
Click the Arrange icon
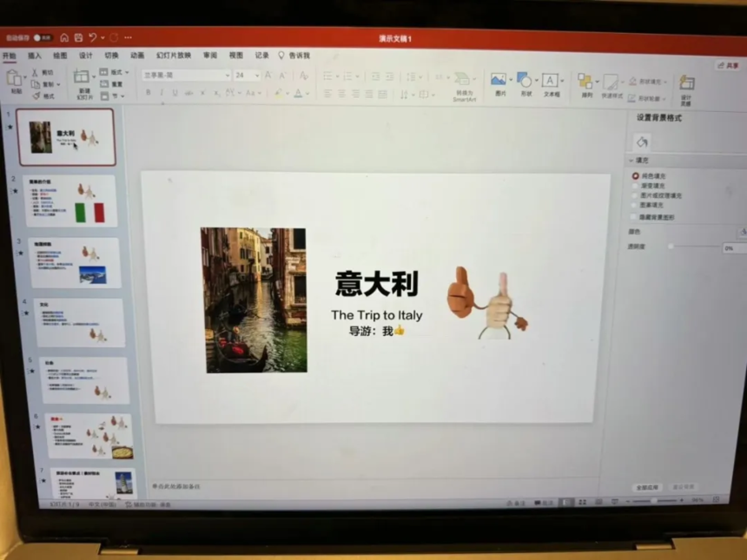tap(585, 81)
